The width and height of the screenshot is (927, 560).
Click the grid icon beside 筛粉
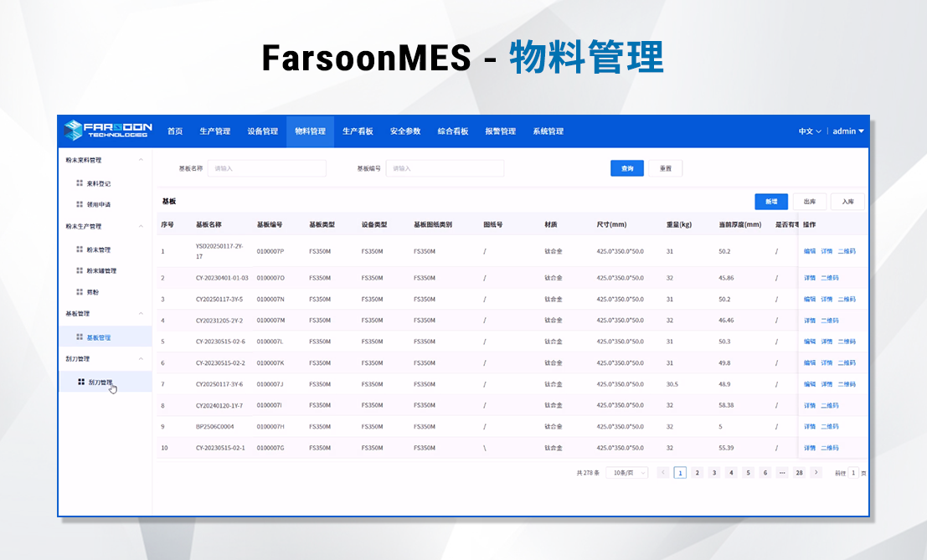[x=80, y=291]
